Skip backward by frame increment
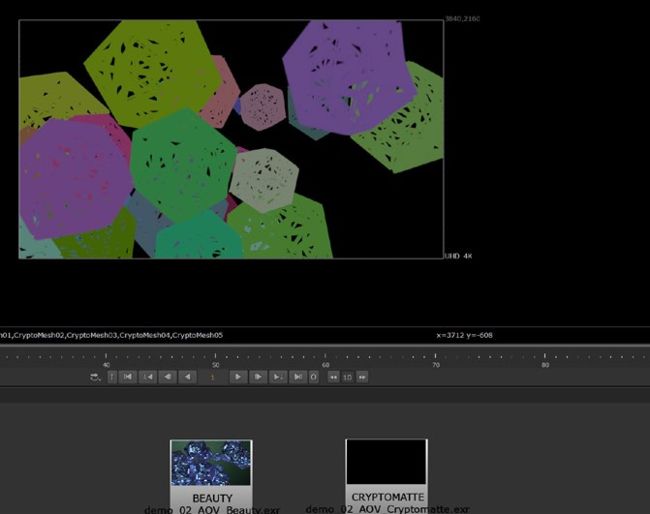Viewport: 650px width, 514px height. (333, 377)
